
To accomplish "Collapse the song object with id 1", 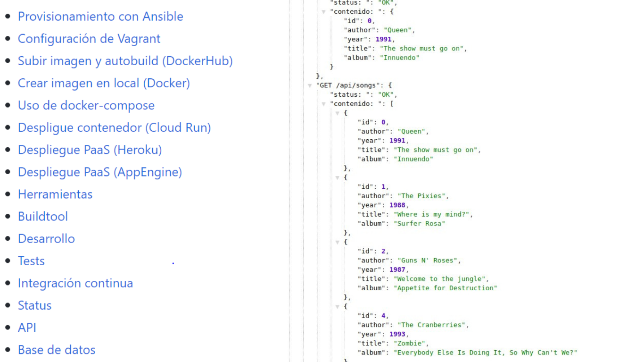I will pyautogui.click(x=338, y=177).
